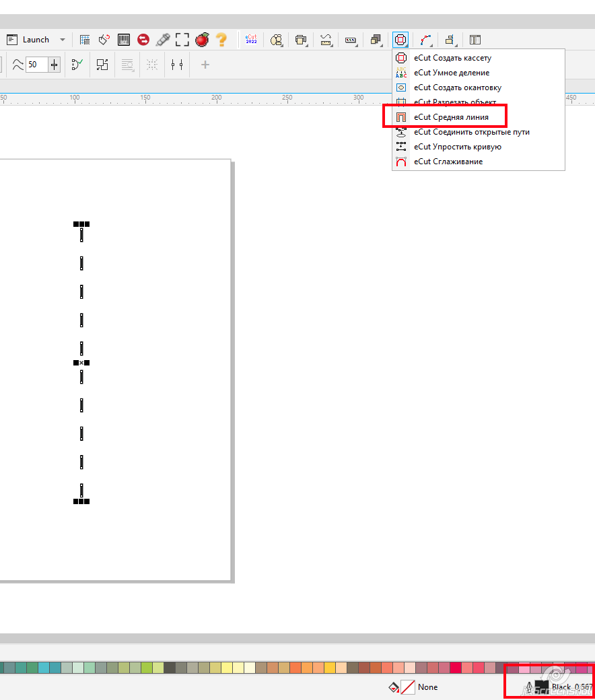Click the curve smoothing value field showing 50
Screen dimensions: 595x700
36,65
